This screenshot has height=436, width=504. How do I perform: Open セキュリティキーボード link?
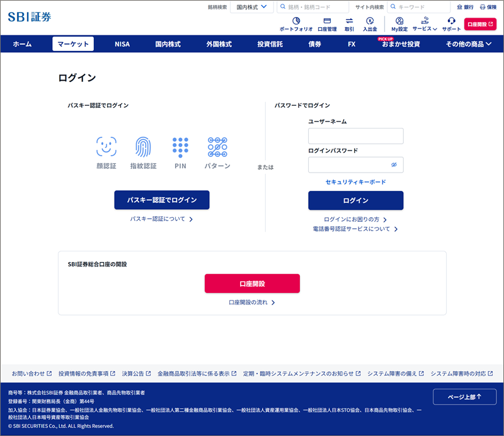(x=356, y=182)
